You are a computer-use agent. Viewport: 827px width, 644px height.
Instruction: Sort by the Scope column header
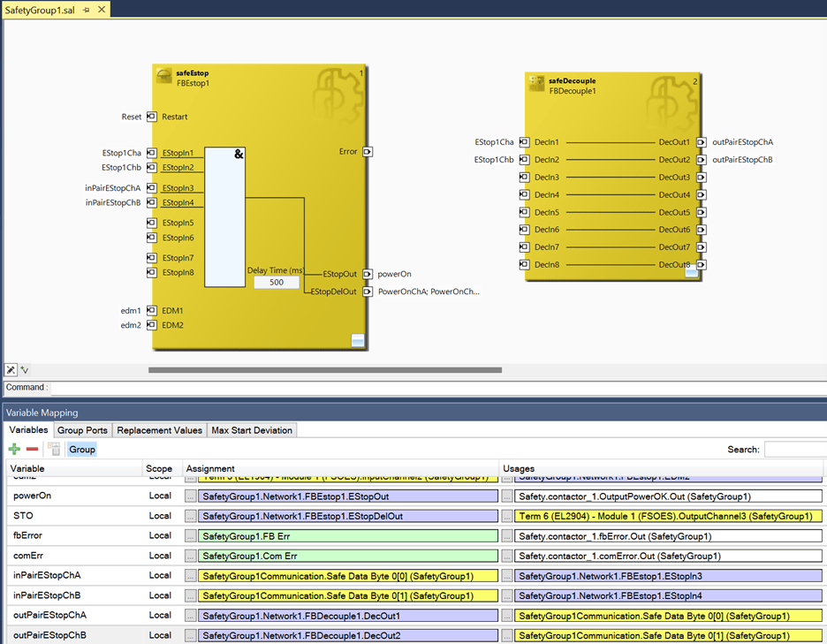[x=162, y=468]
